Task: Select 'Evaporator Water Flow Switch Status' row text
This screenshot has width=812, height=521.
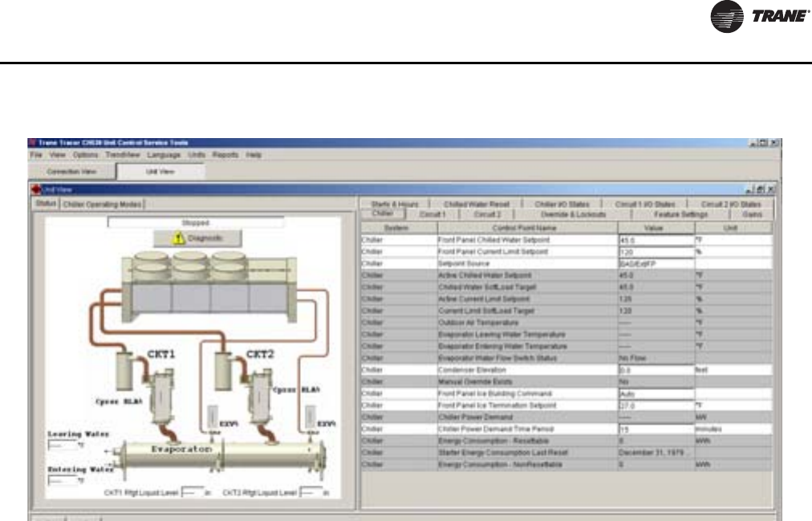Action: [x=497, y=358]
